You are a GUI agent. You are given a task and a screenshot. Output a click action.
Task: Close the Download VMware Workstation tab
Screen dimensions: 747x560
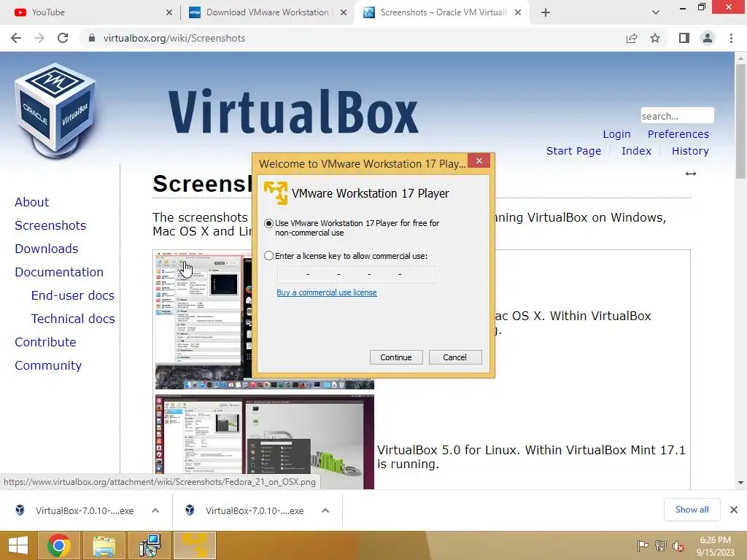pyautogui.click(x=344, y=13)
